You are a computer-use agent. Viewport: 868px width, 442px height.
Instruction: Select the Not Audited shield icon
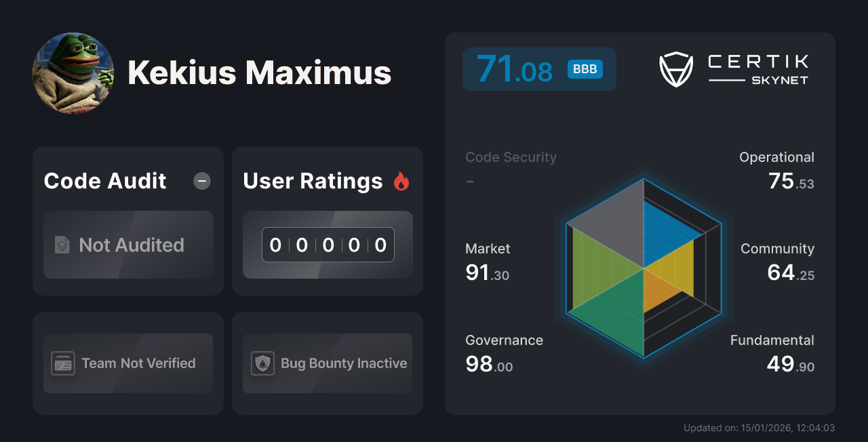pyautogui.click(x=61, y=245)
